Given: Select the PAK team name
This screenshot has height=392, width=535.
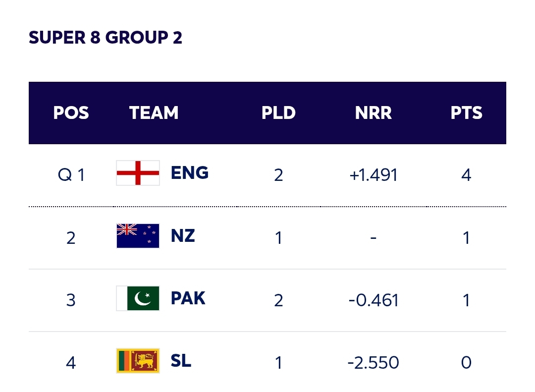Looking at the screenshot, I should click(x=188, y=298).
